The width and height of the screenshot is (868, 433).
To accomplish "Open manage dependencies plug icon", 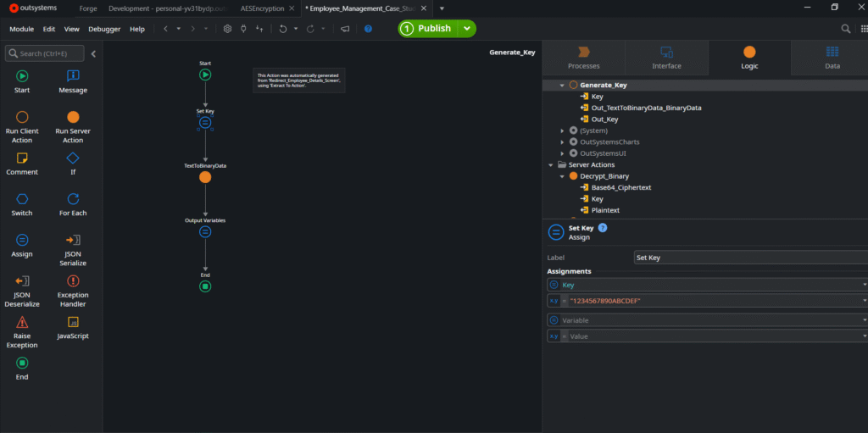I will pyautogui.click(x=243, y=29).
